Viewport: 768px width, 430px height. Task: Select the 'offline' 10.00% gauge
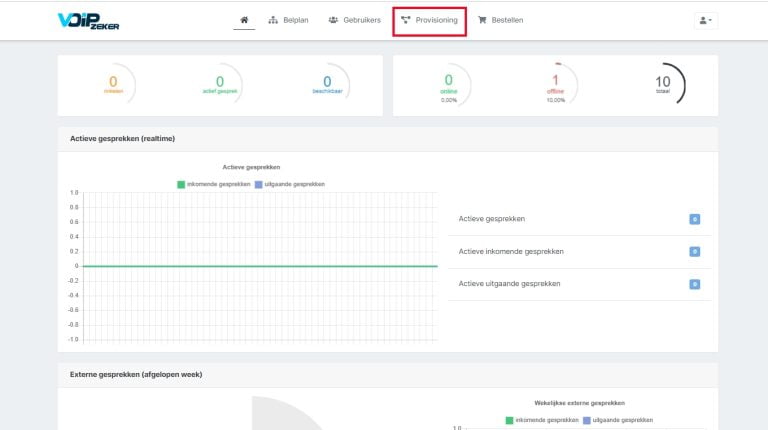[555, 84]
